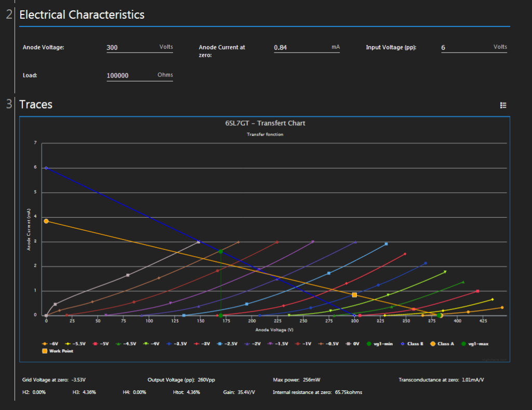Open the chart options list icon
The image size is (532, 410).
503,105
